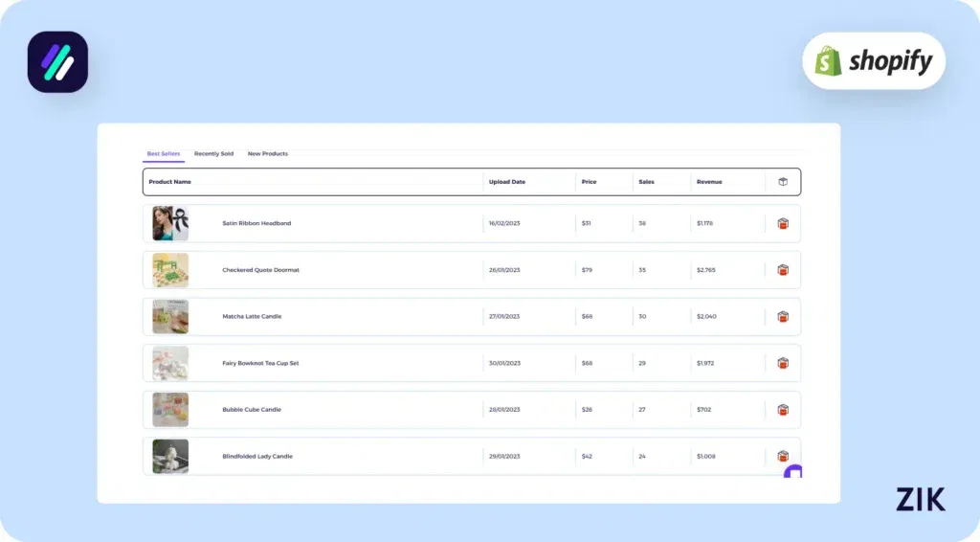Click the box icon in Satin Ribbon Headband row
The image size is (980, 542).
pyautogui.click(x=783, y=224)
